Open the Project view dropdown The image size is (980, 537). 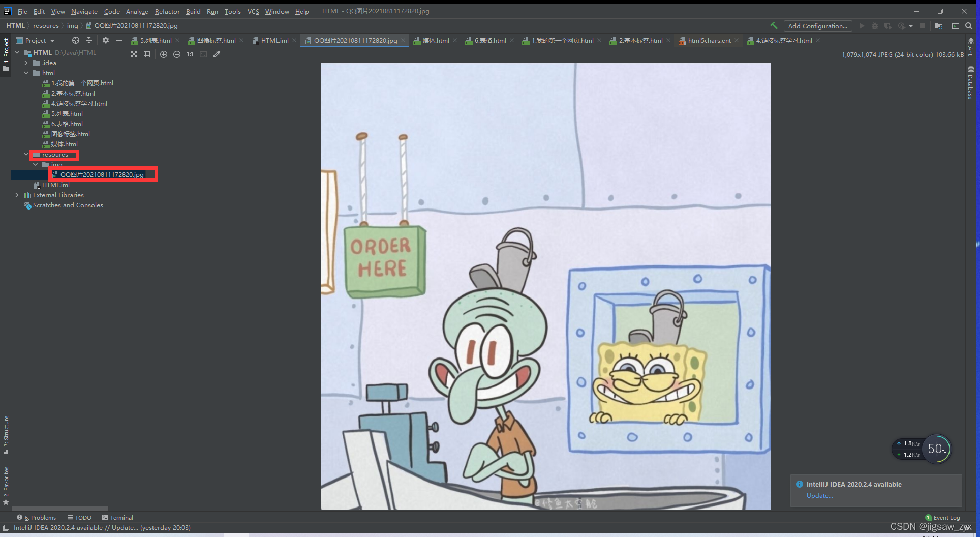point(36,40)
